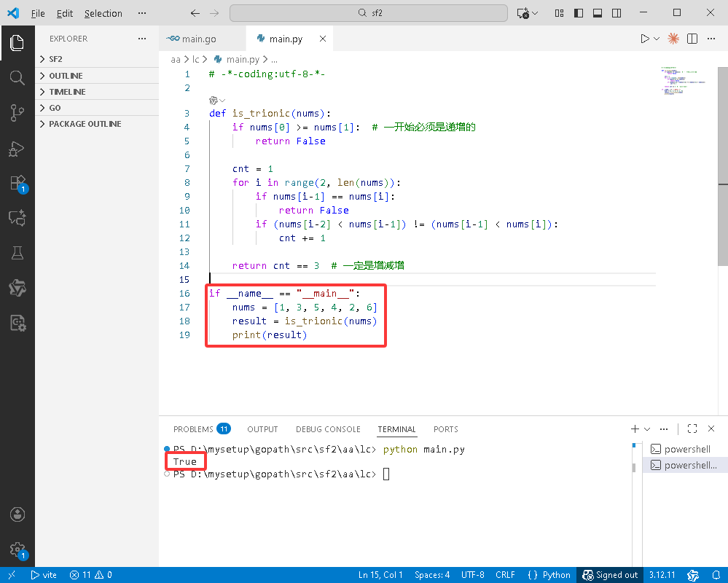Switch to the DEBUG CONSOLE panel tab

coord(328,429)
